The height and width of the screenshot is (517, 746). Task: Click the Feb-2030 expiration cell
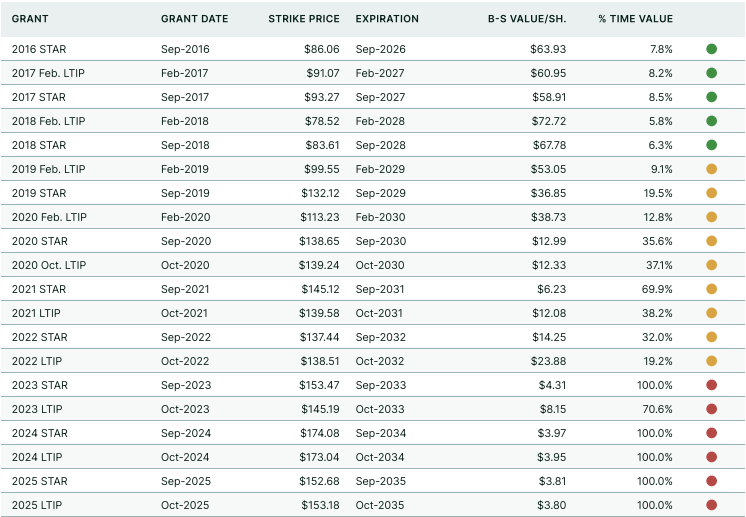point(381,217)
